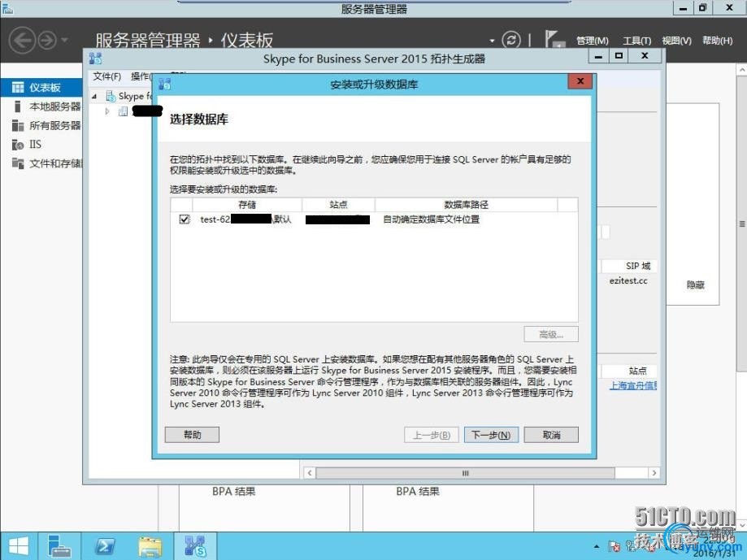747x560 pixels.
Task: Maximize the Topology Builder window
Action: click(619, 56)
